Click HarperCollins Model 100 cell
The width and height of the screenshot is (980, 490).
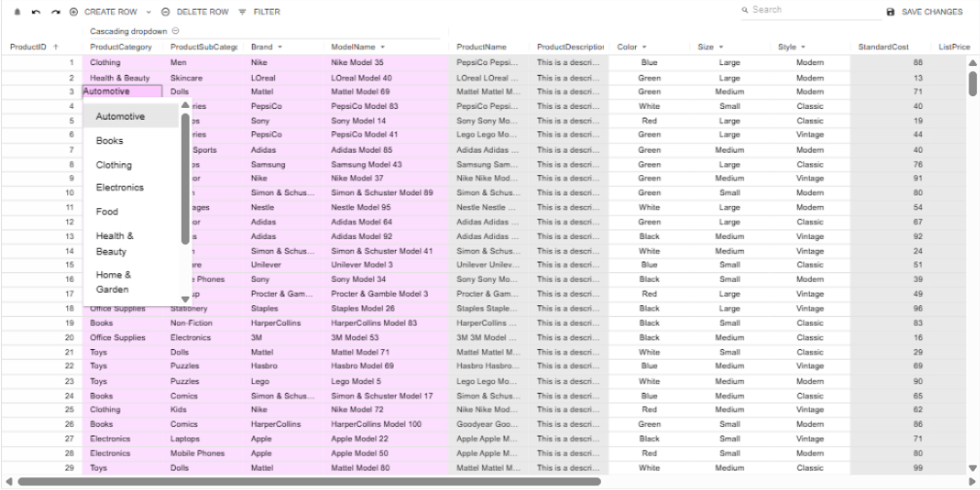coord(386,424)
